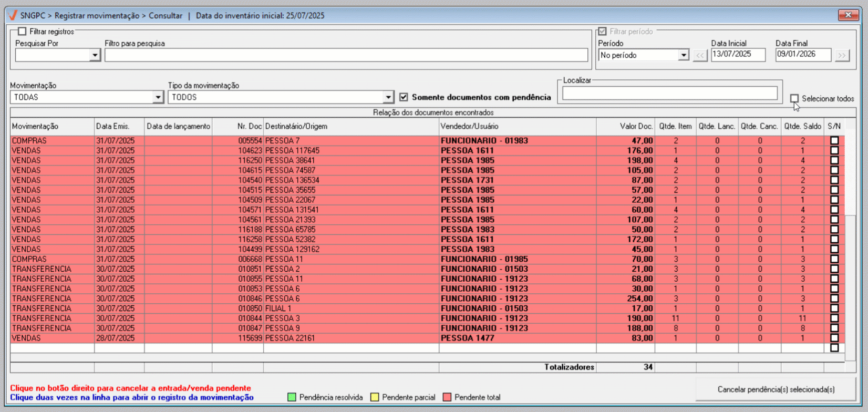The height and width of the screenshot is (412, 868).
Task: Check the S/N box for document 005554
Action: 834,141
